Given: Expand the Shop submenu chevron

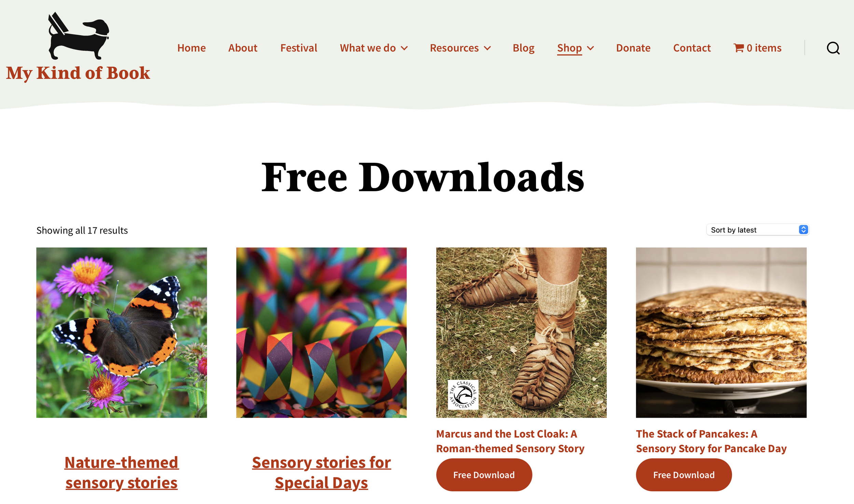Looking at the screenshot, I should point(590,48).
